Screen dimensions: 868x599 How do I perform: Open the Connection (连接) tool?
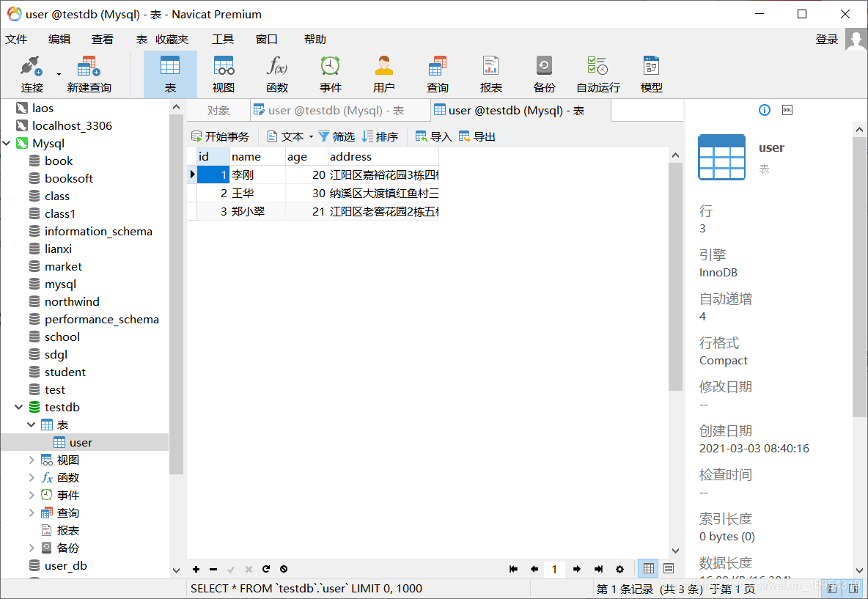32,73
